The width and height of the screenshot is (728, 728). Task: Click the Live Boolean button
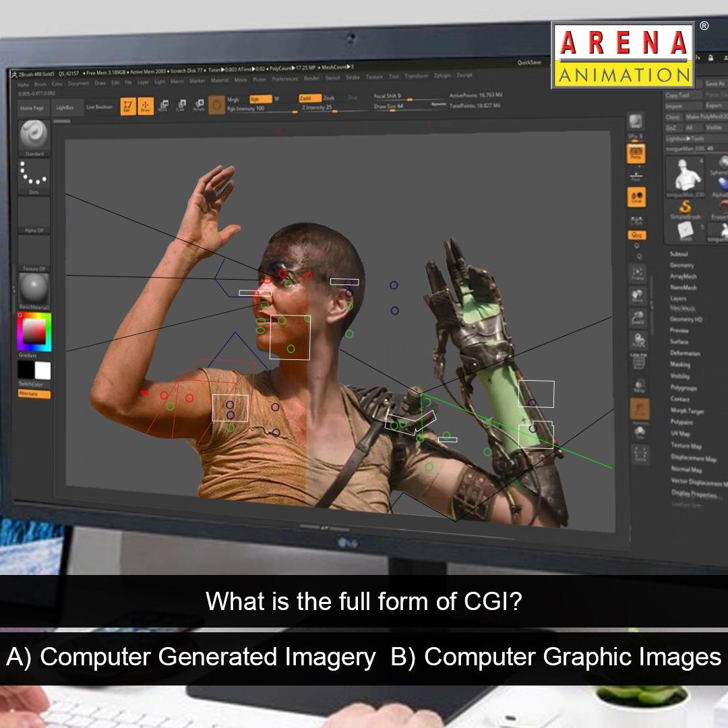[99, 107]
